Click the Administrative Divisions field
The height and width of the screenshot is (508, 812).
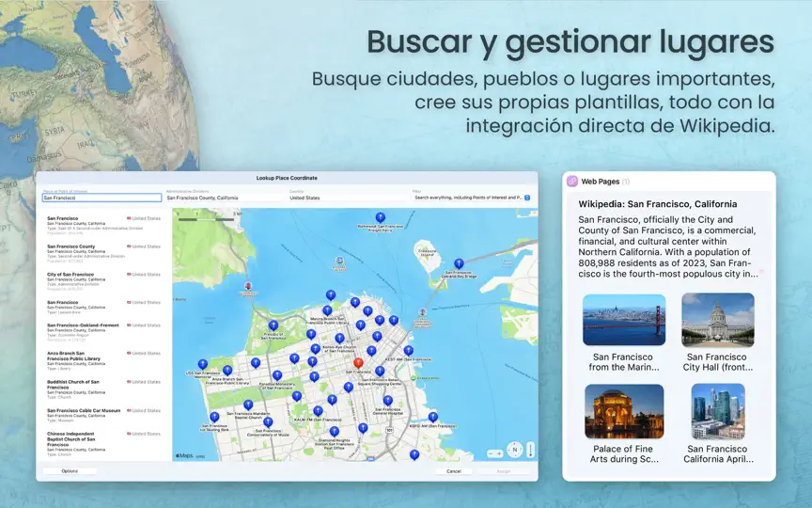[x=226, y=198]
